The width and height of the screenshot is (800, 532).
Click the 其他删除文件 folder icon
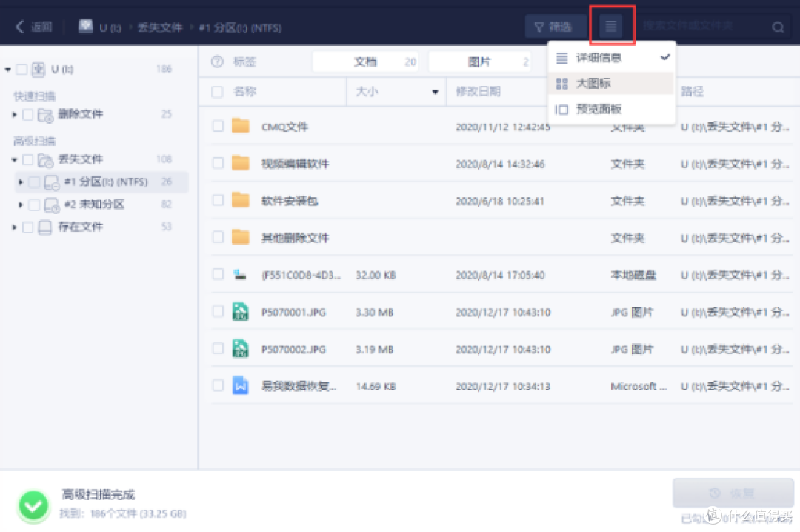[x=240, y=237]
